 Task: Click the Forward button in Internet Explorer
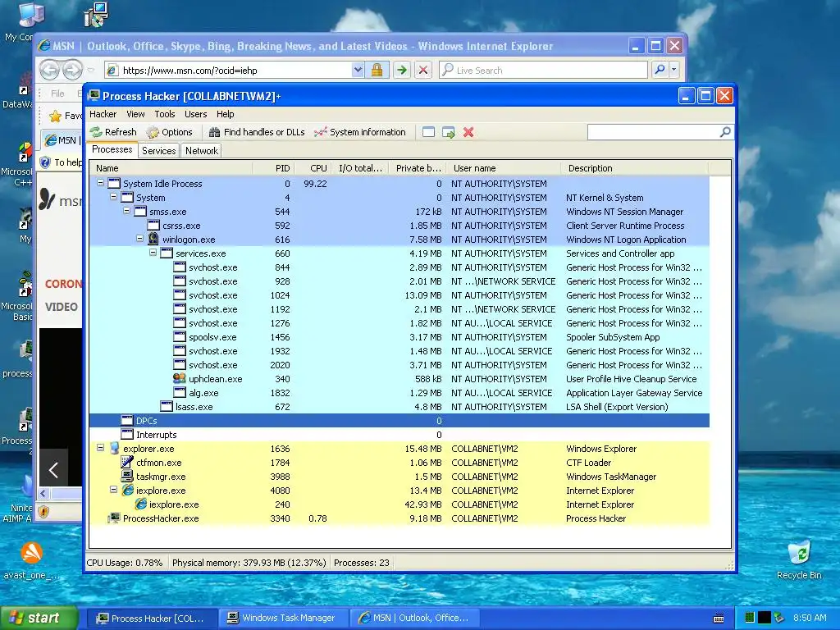[x=72, y=70]
